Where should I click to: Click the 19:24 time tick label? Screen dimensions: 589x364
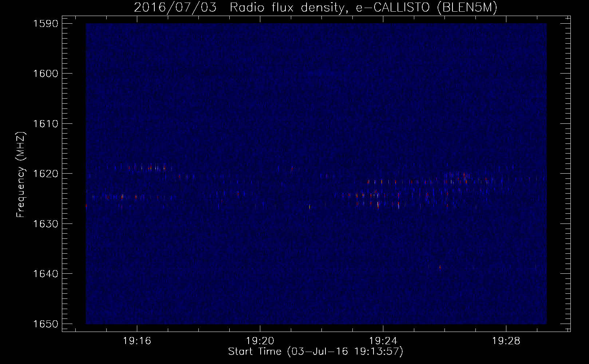(x=383, y=341)
